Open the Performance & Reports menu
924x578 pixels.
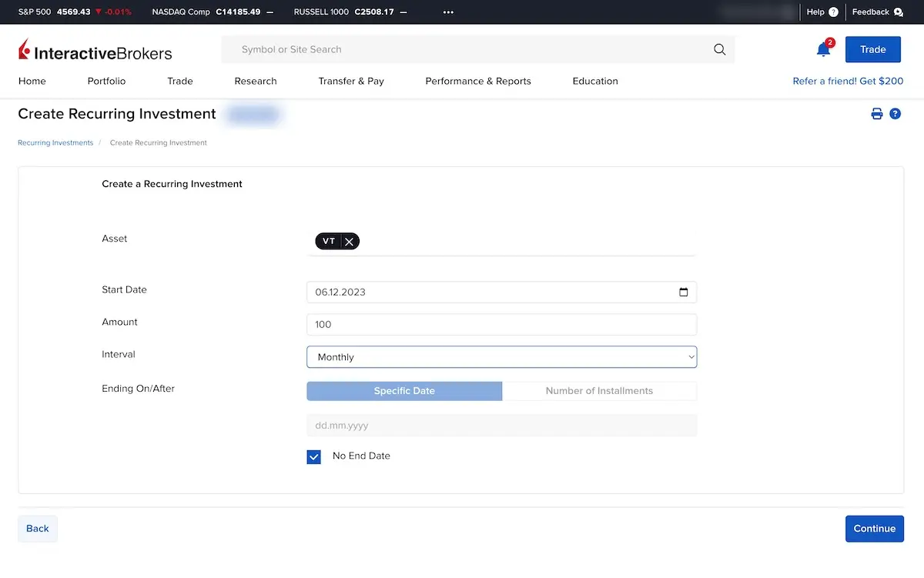click(478, 81)
